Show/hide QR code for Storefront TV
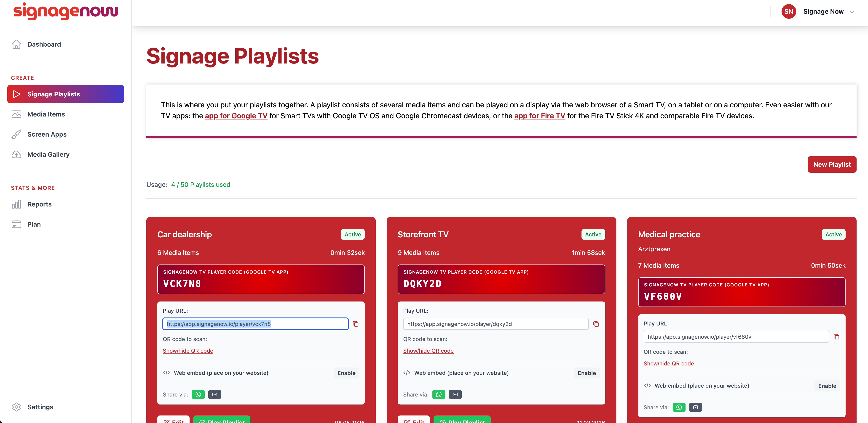 (428, 351)
